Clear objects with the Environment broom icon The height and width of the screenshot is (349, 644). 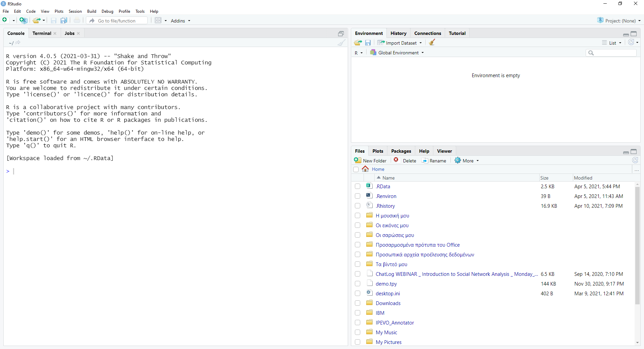click(x=432, y=42)
